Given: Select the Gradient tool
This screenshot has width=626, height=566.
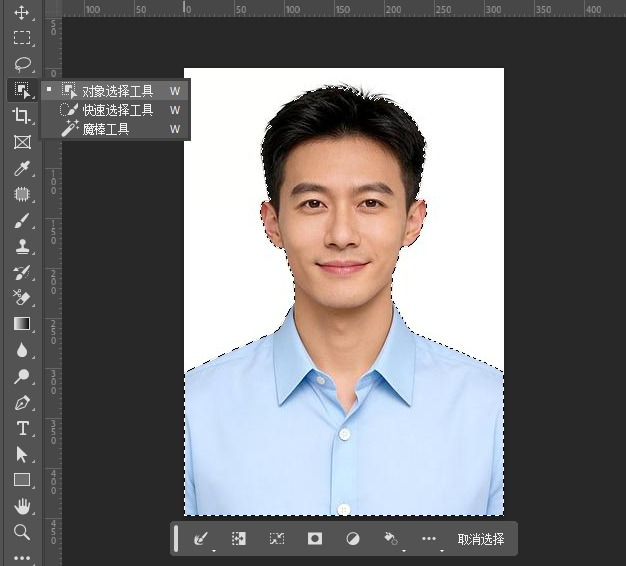Looking at the screenshot, I should pyautogui.click(x=22, y=324).
